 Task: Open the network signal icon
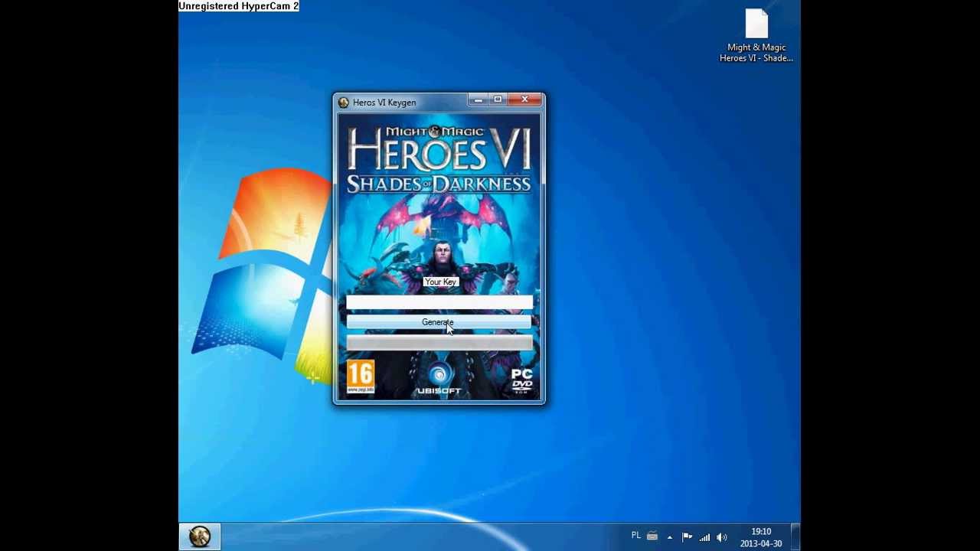(704, 537)
